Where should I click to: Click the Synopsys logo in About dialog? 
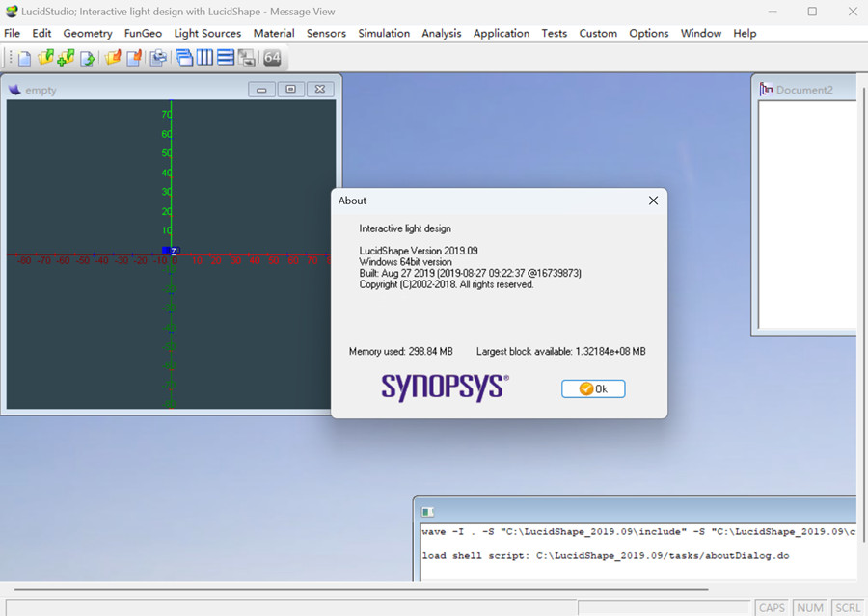click(445, 387)
